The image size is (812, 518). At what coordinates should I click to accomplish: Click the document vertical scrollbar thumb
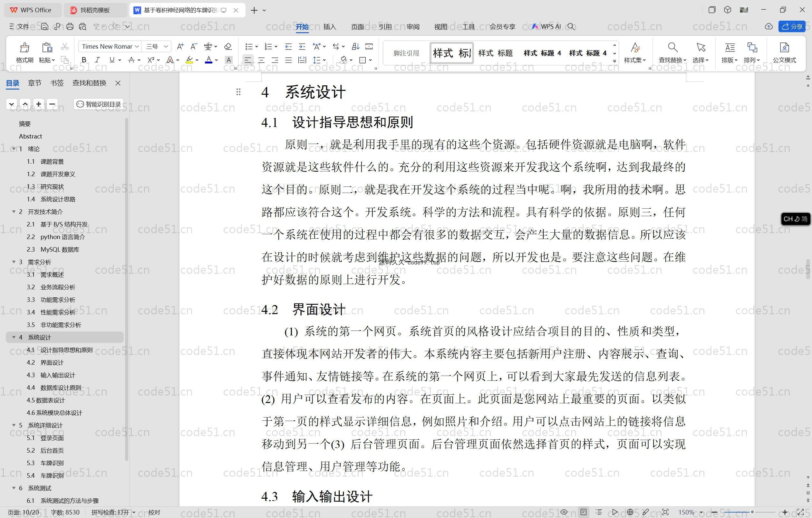(808, 269)
